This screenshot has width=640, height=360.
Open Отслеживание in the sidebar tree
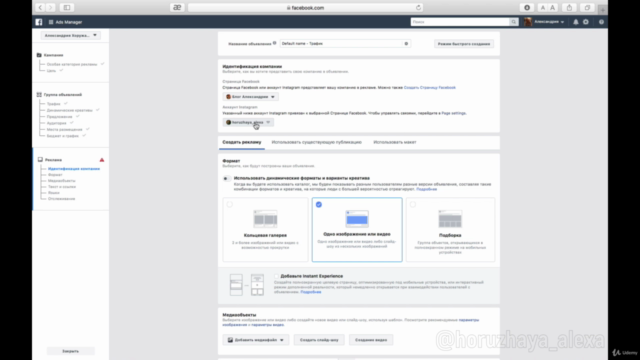(x=62, y=199)
